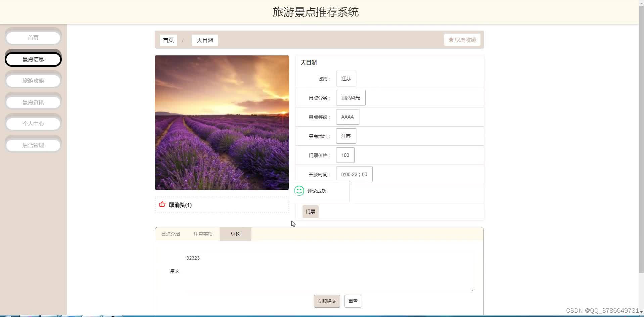The width and height of the screenshot is (644, 317).
Task: Click the 开放时间： field label
Action: coord(320,175)
